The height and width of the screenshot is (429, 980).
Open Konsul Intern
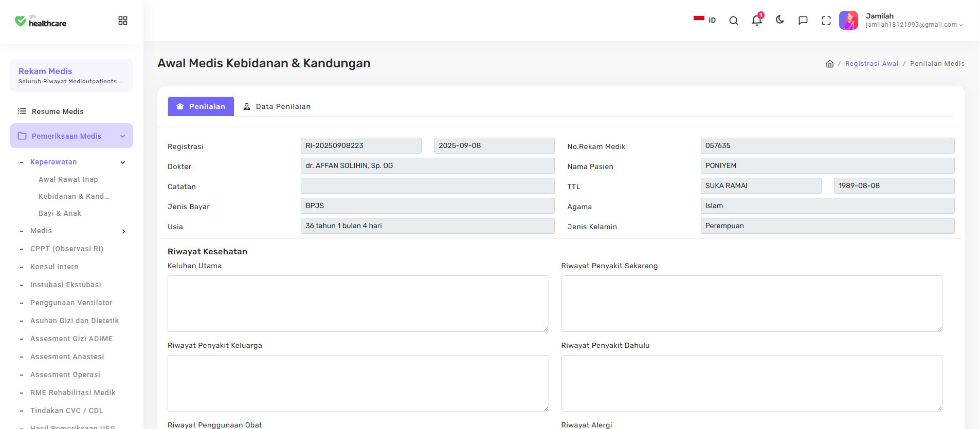pos(55,267)
